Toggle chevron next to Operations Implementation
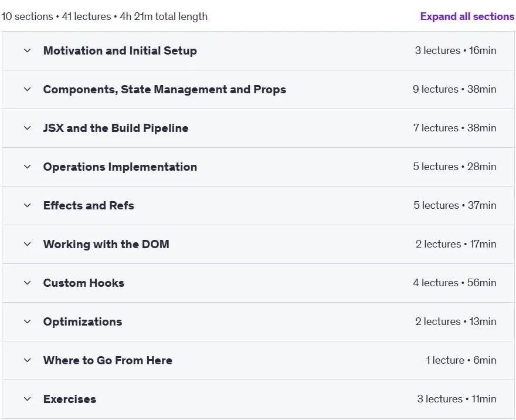516x420 pixels. [x=28, y=167]
